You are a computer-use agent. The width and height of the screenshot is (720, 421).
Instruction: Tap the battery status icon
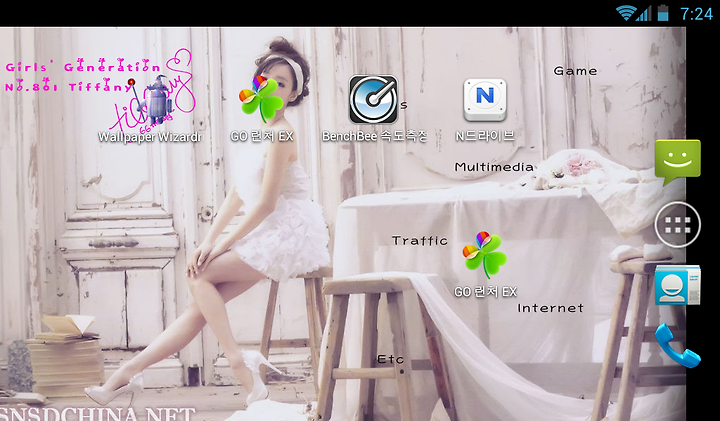point(663,13)
